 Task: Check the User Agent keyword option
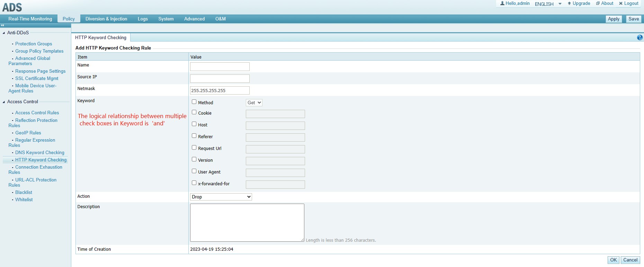coord(194,171)
